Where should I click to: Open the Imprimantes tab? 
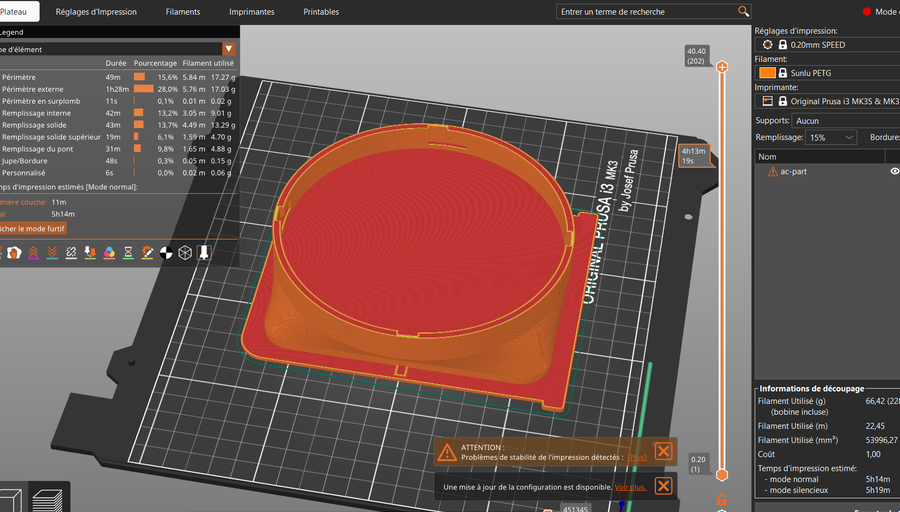click(x=251, y=11)
